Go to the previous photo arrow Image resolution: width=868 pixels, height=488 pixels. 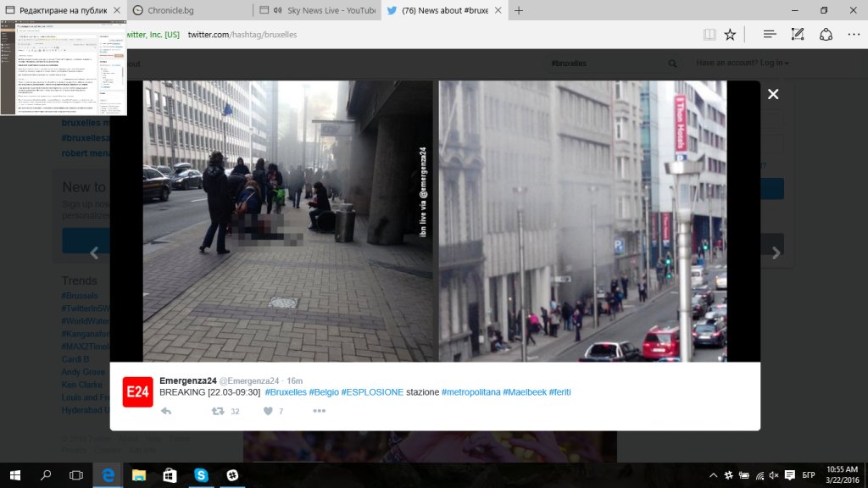click(x=94, y=252)
